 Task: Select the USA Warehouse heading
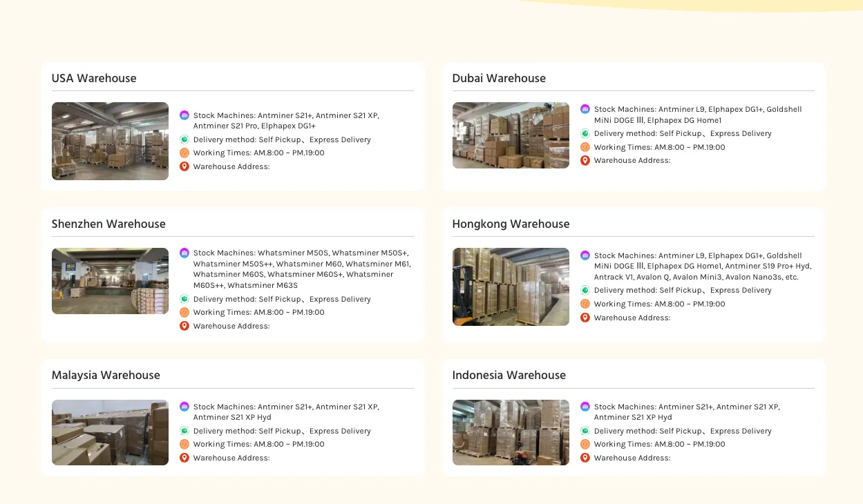tap(94, 78)
